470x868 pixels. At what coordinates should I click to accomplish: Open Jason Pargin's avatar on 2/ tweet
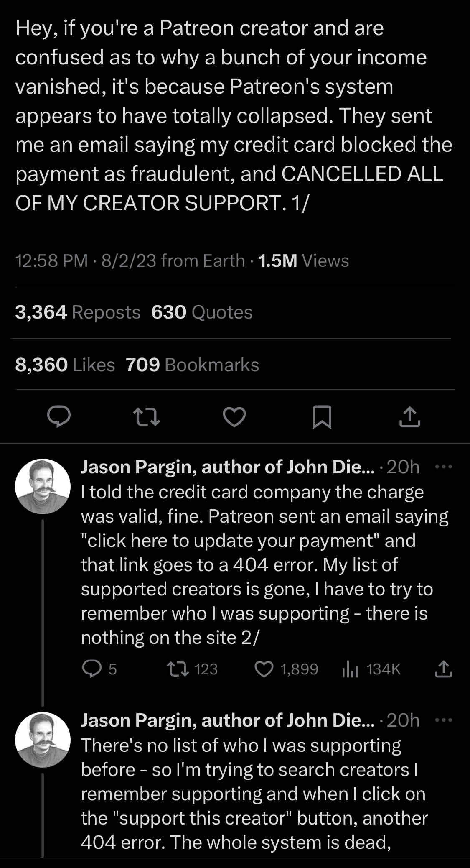(43, 486)
